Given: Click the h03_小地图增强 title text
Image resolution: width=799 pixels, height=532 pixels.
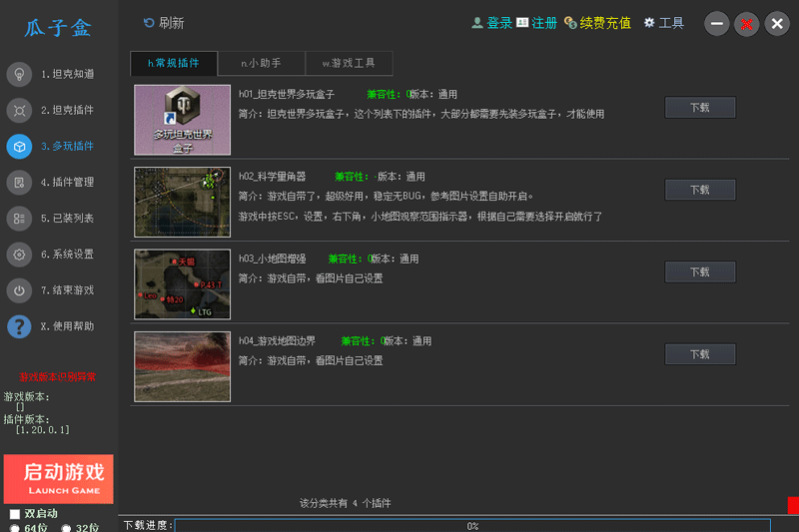Looking at the screenshot, I should 272,260.
